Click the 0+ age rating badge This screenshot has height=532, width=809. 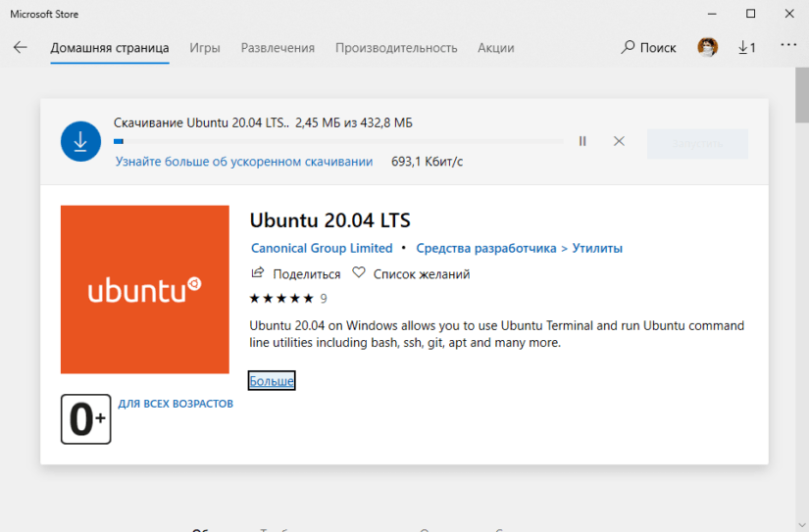point(85,419)
